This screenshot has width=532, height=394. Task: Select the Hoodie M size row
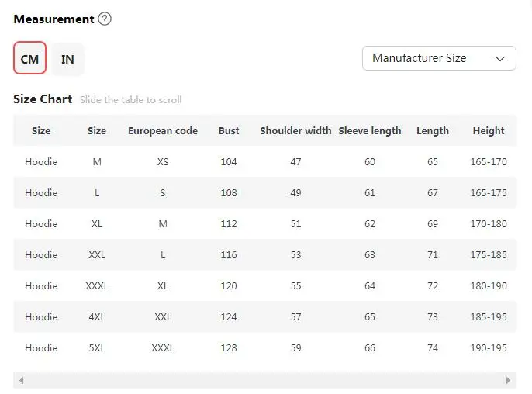(x=97, y=162)
